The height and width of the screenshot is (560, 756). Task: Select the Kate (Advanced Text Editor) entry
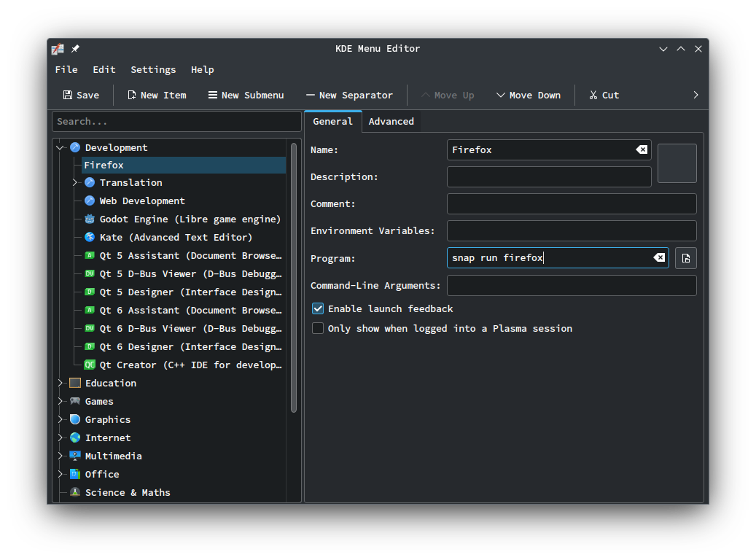coord(176,237)
